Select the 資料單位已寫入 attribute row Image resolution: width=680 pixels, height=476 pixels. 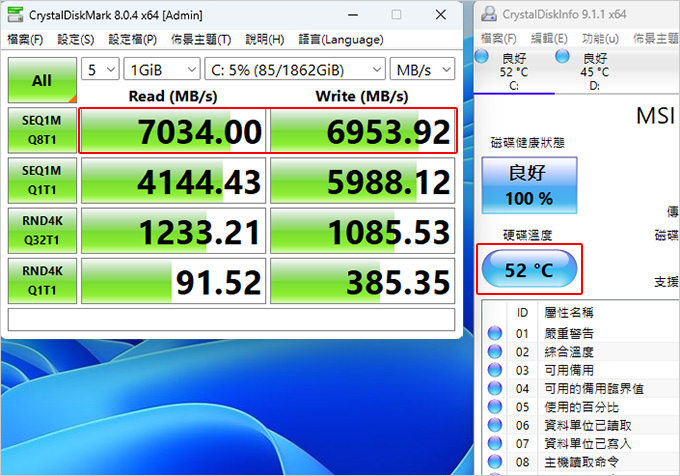point(581,443)
